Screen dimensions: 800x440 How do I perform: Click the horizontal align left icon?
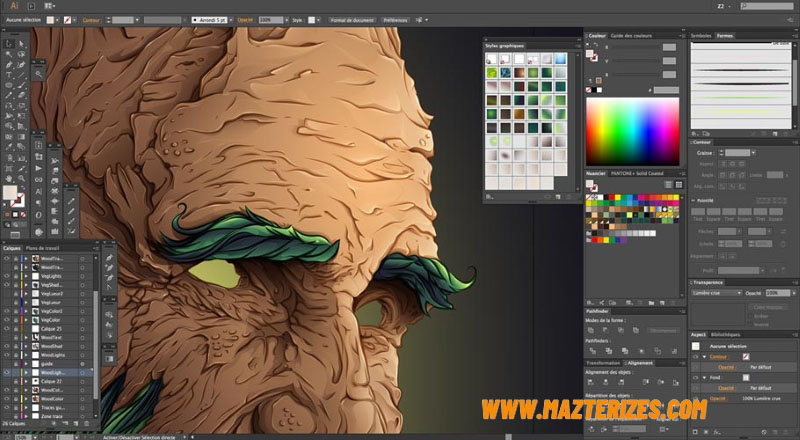(x=591, y=382)
